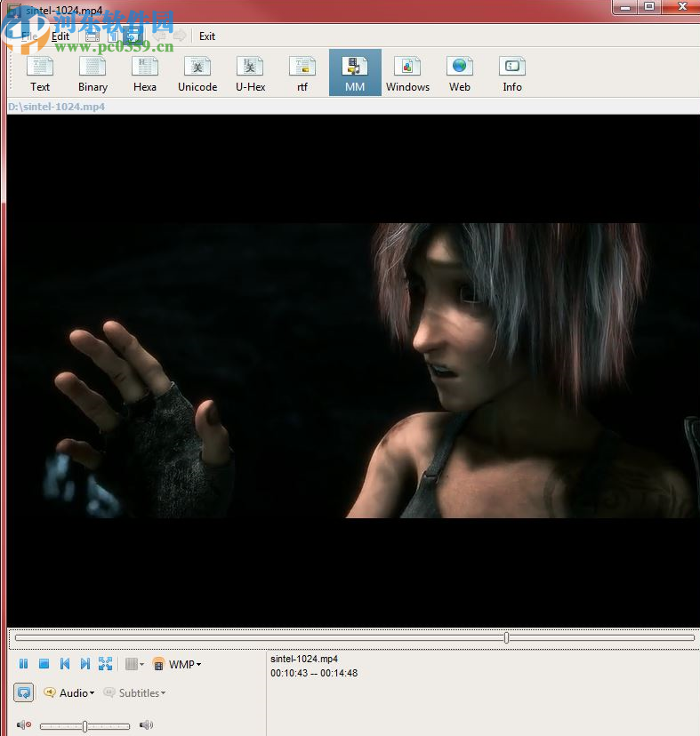700x736 pixels.
Task: Pause the video playback
Action: click(24, 664)
